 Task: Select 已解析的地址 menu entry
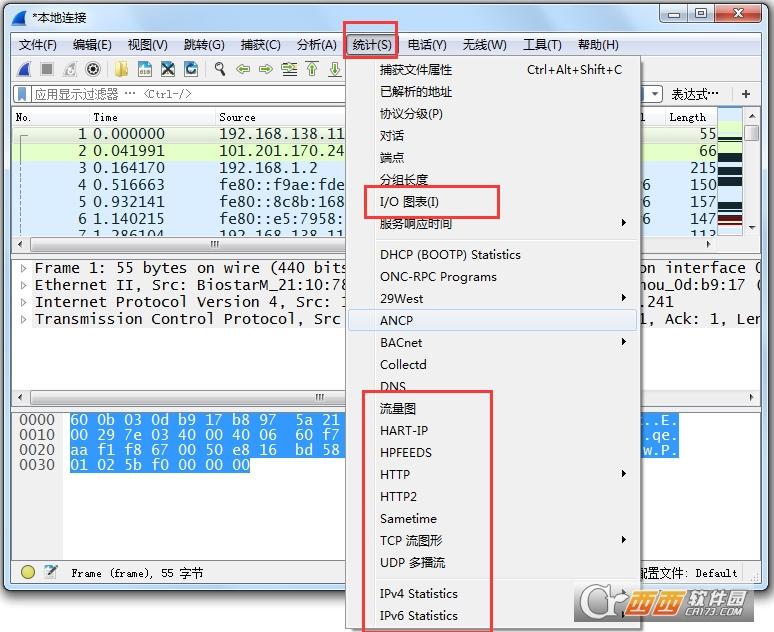[x=492, y=92]
